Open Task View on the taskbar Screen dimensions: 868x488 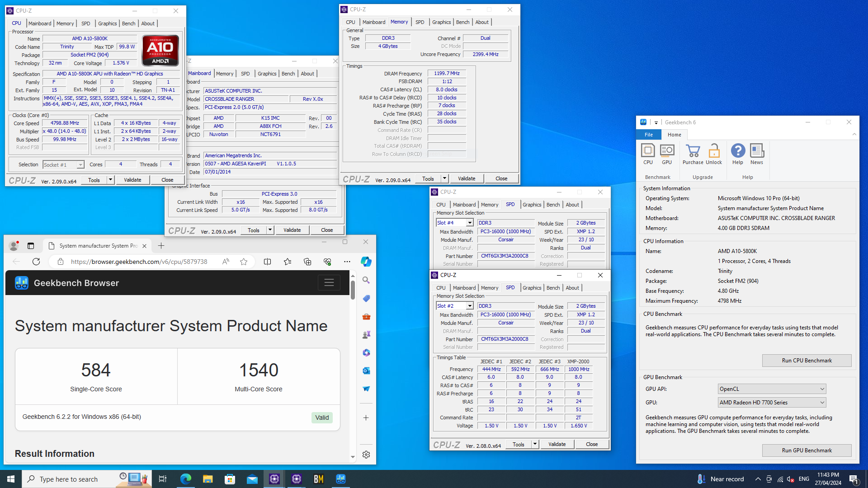(x=163, y=479)
